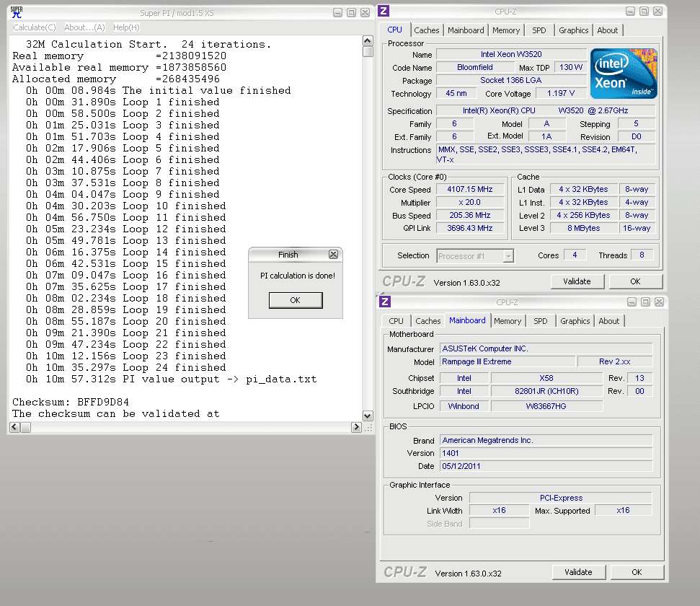Close the Super PI window
Viewport: 700px width, 606px height.
365,12
